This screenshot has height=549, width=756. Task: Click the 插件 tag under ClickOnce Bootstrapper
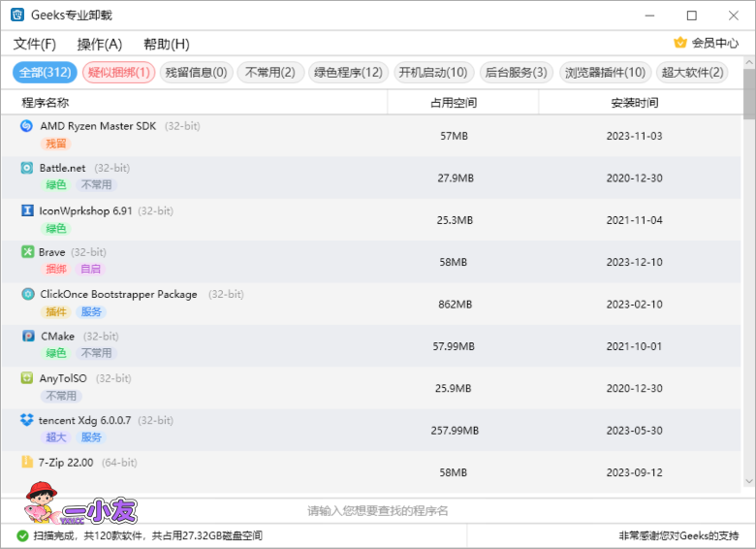click(56, 311)
